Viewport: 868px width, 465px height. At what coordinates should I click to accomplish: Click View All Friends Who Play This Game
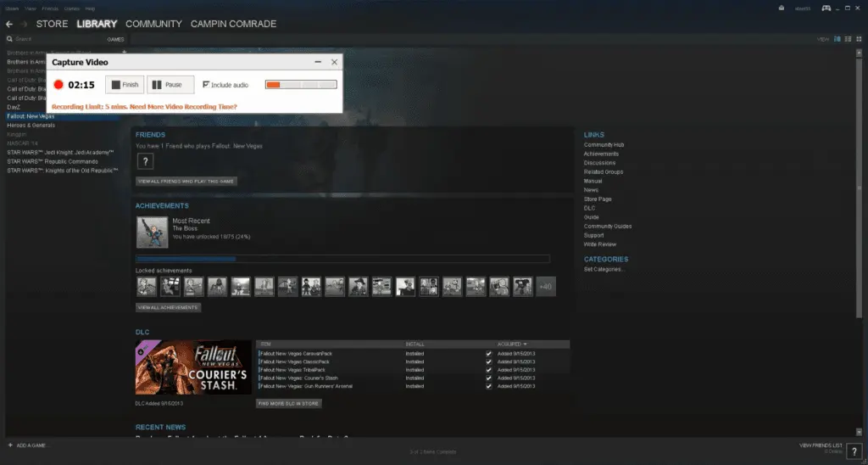186,182
